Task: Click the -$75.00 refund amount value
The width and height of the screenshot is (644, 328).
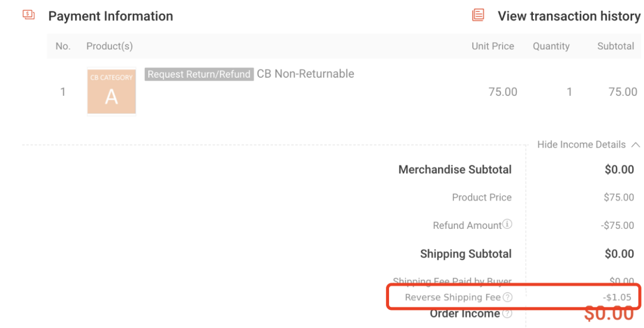Action: [x=618, y=225]
